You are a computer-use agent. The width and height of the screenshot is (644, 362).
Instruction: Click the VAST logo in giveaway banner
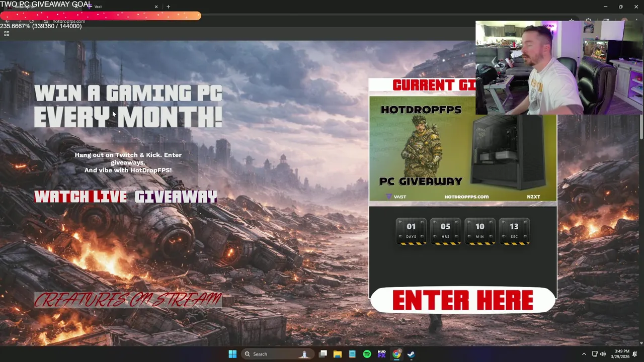click(396, 197)
